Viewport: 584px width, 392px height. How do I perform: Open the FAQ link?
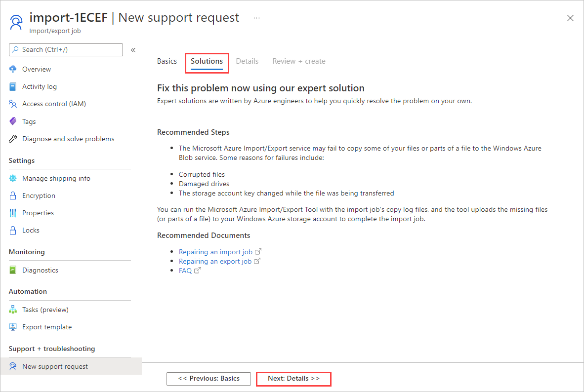tap(185, 271)
